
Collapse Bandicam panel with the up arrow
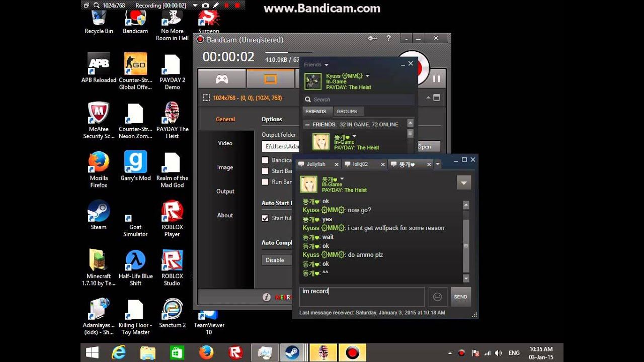429,98
